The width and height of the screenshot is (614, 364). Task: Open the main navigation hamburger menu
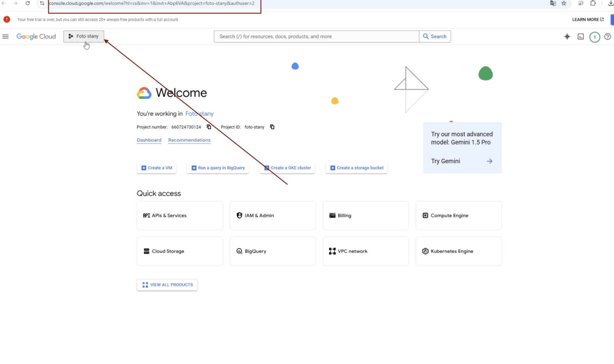pos(5,36)
